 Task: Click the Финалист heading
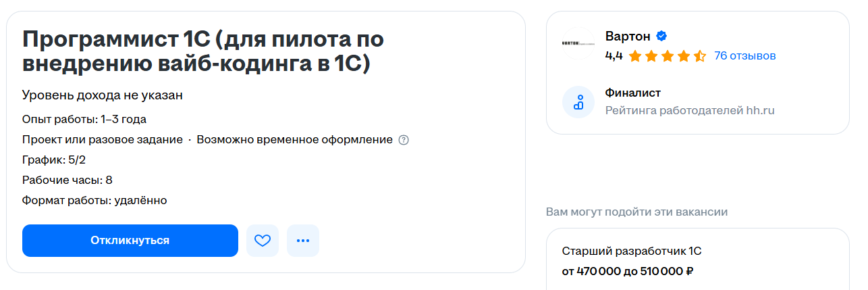(632, 93)
